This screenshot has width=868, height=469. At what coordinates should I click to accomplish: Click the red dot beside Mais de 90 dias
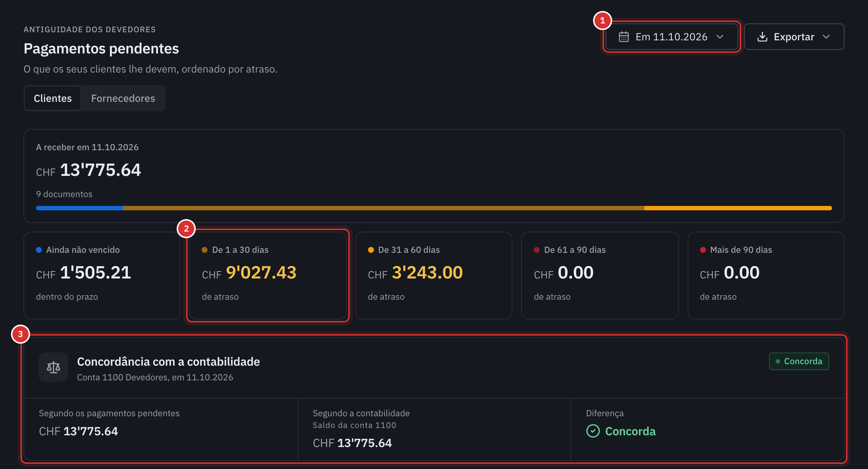pyautogui.click(x=703, y=250)
